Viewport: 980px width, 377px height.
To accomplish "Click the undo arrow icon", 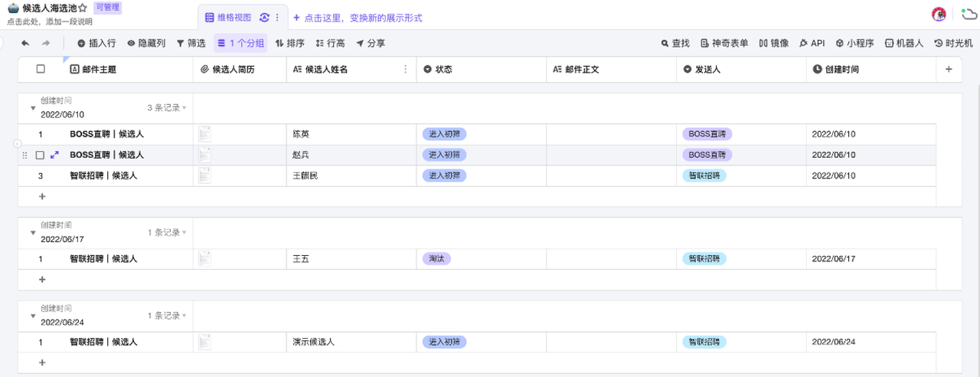I will coord(25,44).
